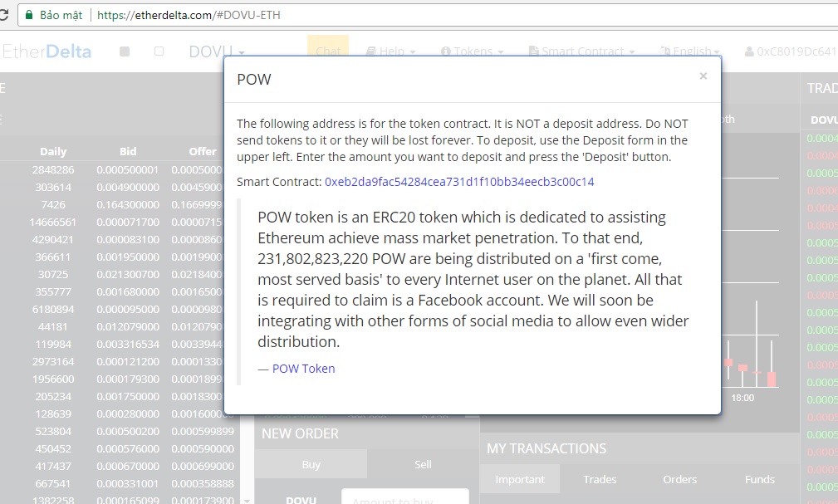Select the row with daily volume 523804
The height and width of the screenshot is (504, 838).
point(118,432)
